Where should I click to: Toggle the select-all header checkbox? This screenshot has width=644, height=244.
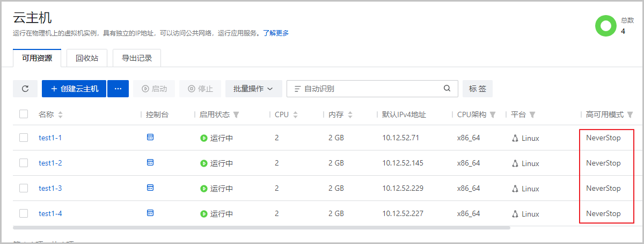pyautogui.click(x=24, y=114)
